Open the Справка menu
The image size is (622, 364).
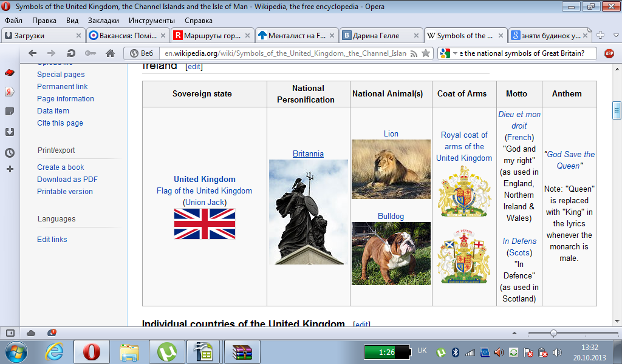199,21
